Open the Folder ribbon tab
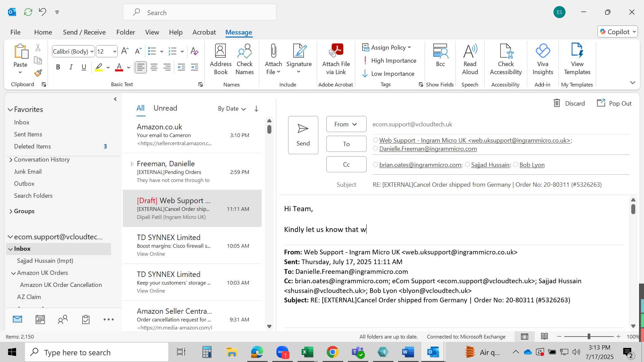The width and height of the screenshot is (644, 362). (125, 32)
